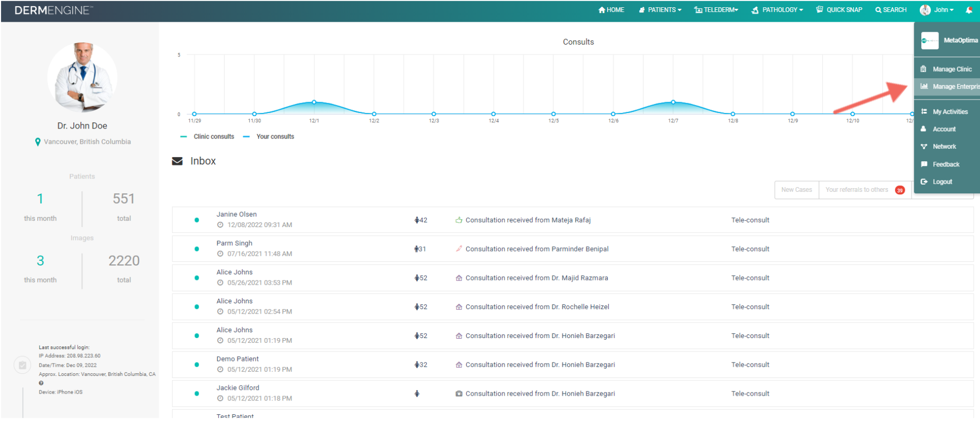Click the shield check icon beside last login
980x448 pixels.
click(x=22, y=365)
